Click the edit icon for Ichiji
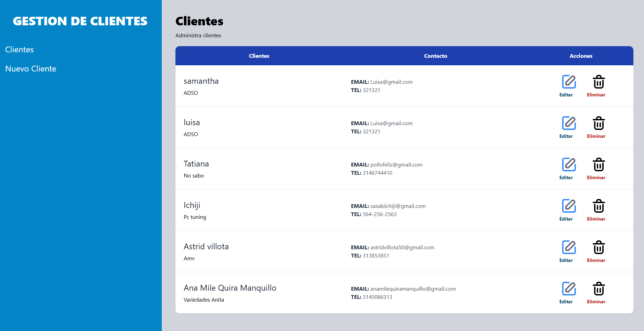644x331 pixels. pyautogui.click(x=569, y=206)
